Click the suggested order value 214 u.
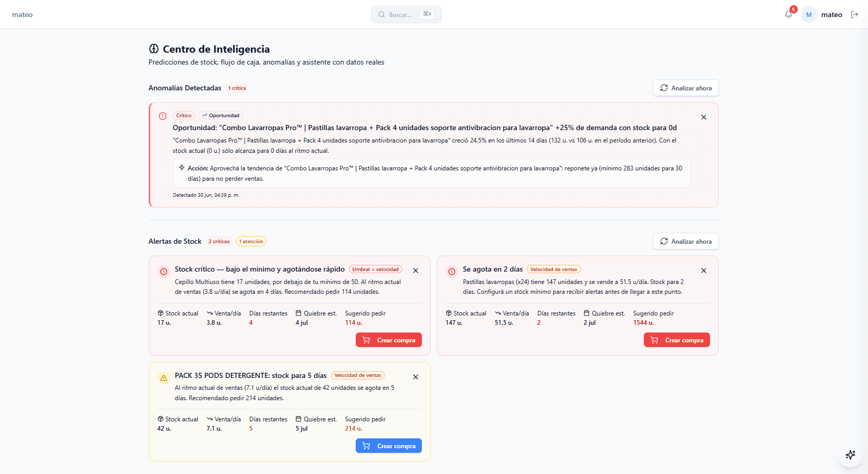This screenshot has width=868, height=474. 354,429
